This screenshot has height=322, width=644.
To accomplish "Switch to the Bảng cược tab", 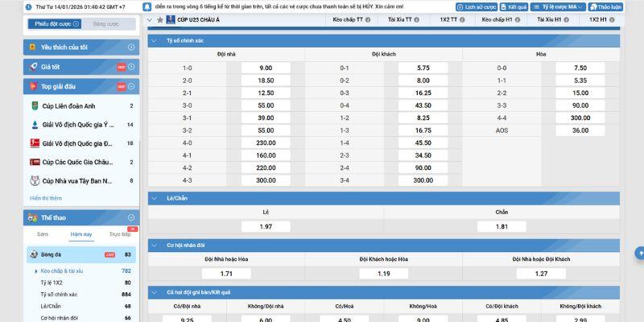I will tap(106, 24).
